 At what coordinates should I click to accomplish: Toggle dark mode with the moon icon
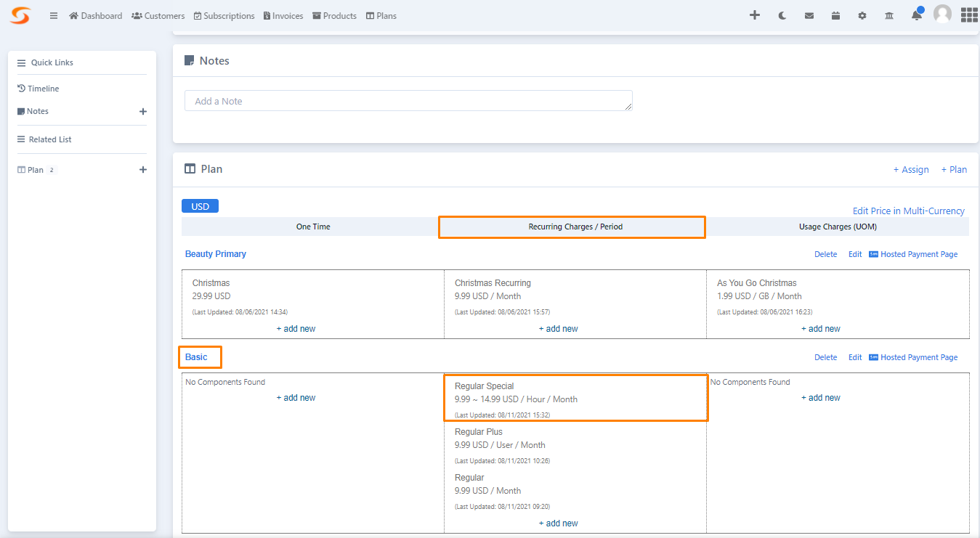[782, 15]
